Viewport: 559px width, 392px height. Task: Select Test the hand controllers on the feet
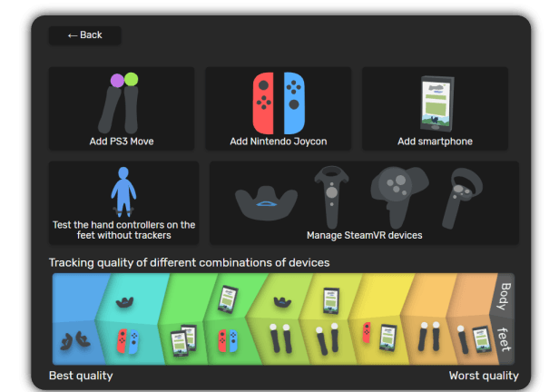123,230
